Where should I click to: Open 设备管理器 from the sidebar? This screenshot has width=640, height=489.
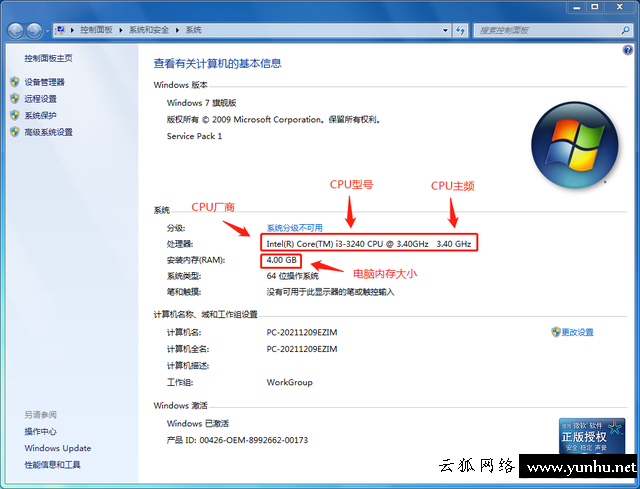click(44, 82)
